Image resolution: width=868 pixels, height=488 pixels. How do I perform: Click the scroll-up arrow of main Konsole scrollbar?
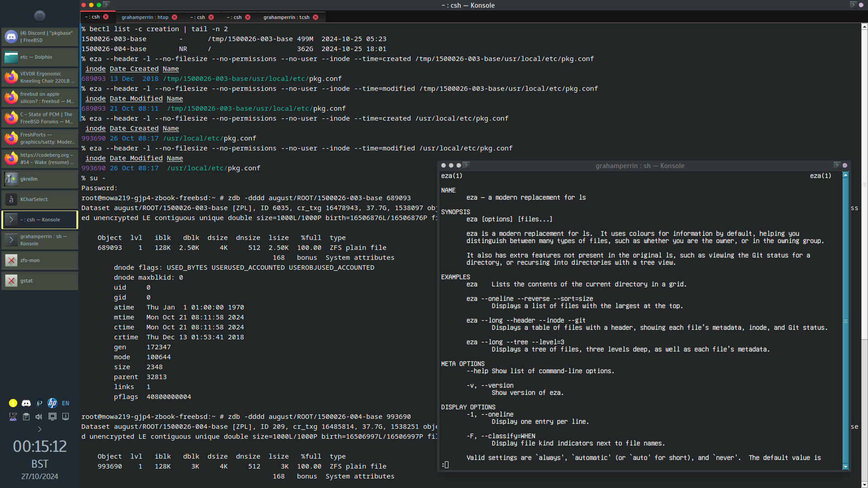tap(864, 27)
